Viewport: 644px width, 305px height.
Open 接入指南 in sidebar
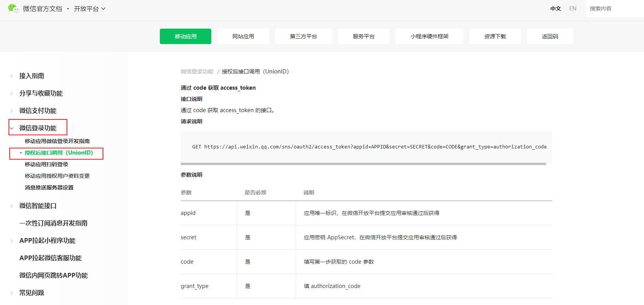[x=32, y=76]
